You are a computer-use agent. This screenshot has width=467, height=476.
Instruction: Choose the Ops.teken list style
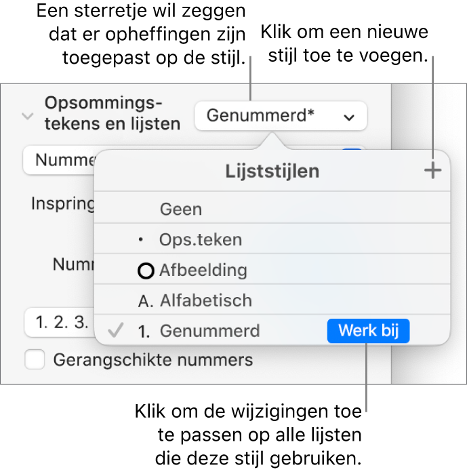[201, 240]
